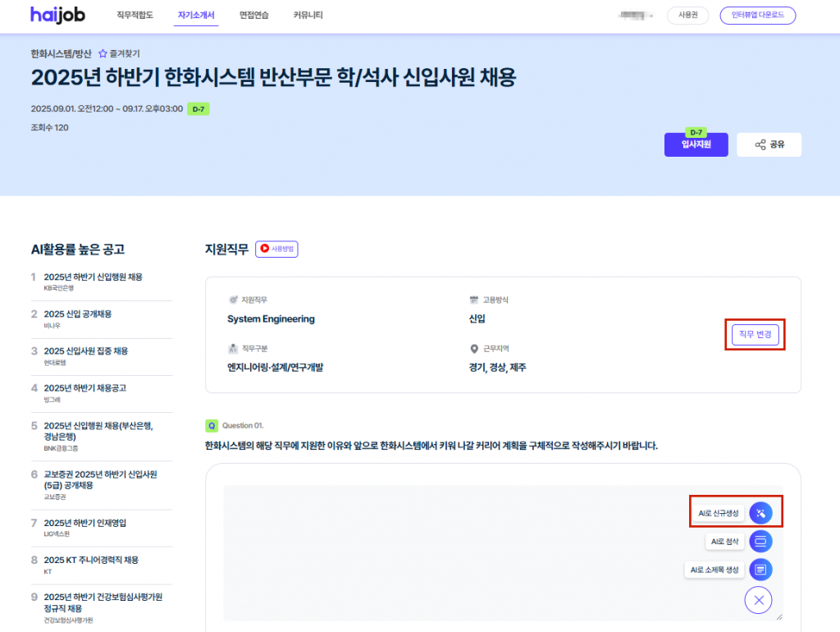Click the 고용방식 calendar icon

click(x=473, y=300)
